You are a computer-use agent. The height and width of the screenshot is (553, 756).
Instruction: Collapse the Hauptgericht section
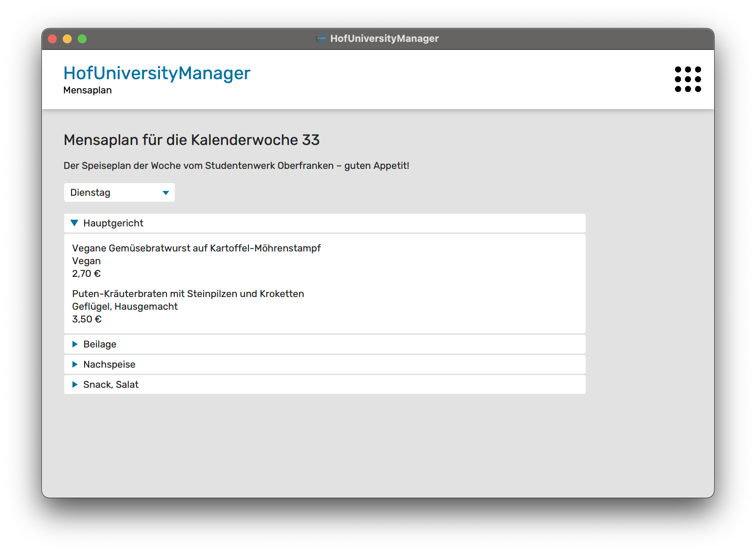(x=325, y=223)
